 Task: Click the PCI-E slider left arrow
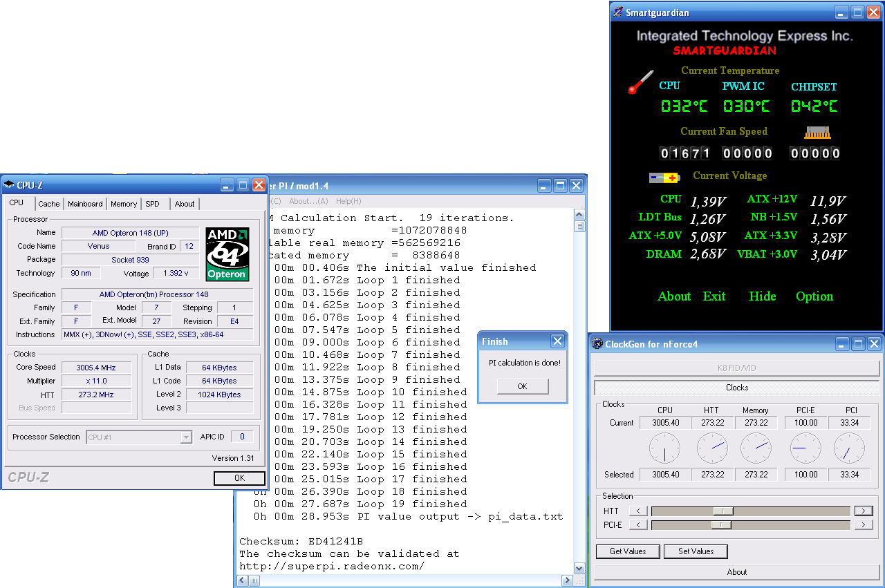click(638, 525)
